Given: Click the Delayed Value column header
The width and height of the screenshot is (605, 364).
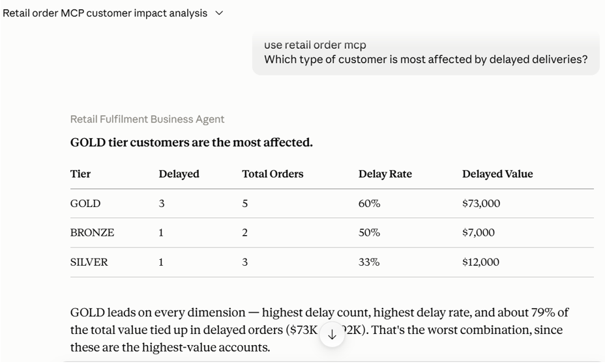Looking at the screenshot, I should [x=497, y=174].
